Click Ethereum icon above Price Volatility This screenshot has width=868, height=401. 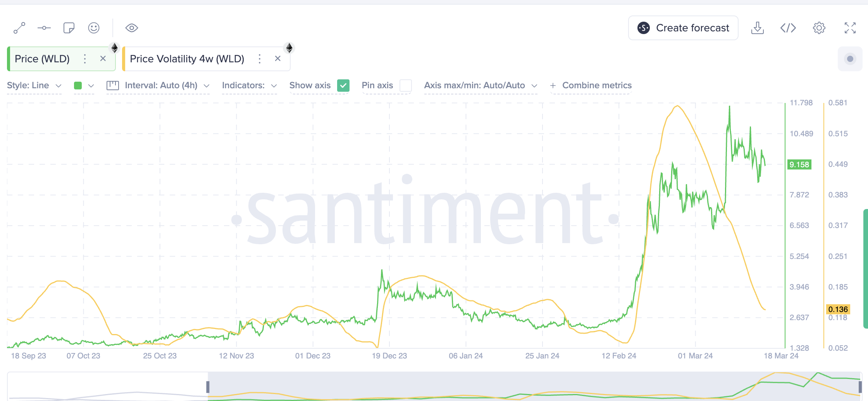coord(289,48)
